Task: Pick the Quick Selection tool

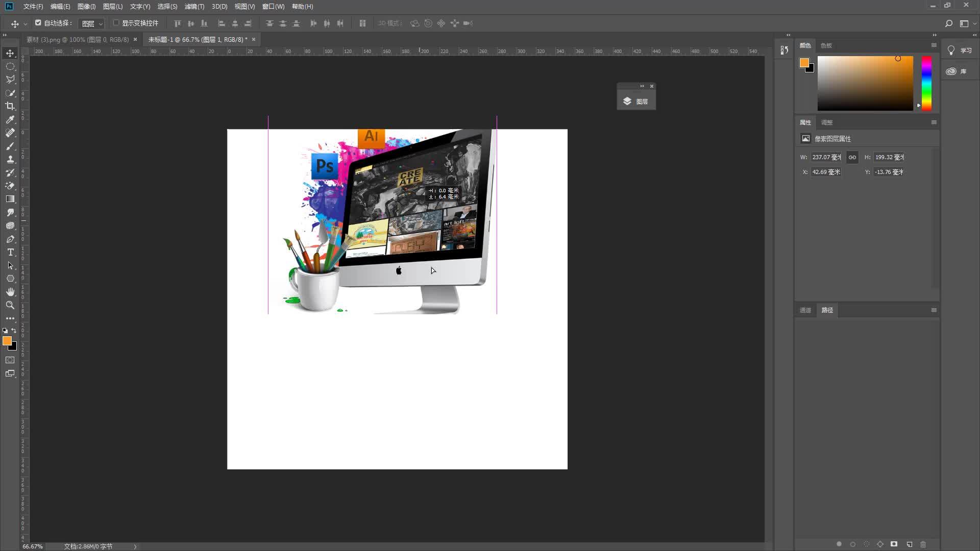Action: 10,93
